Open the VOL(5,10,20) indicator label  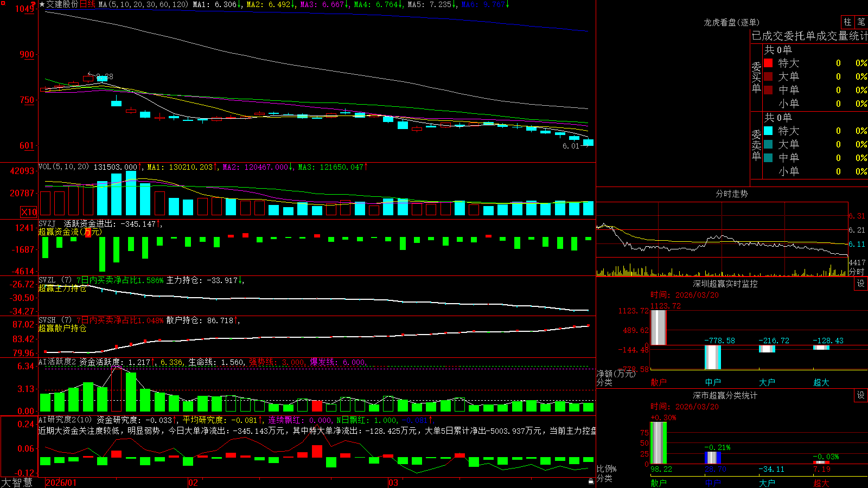click(63, 167)
